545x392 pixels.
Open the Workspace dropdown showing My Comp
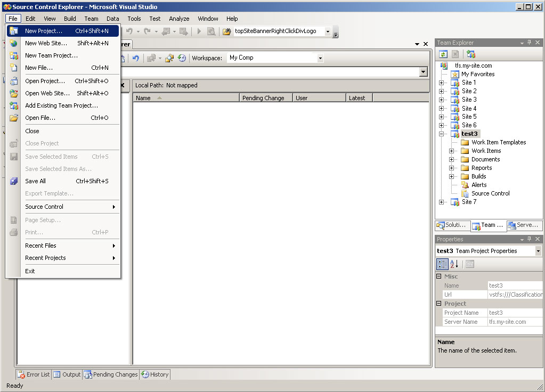(320, 58)
